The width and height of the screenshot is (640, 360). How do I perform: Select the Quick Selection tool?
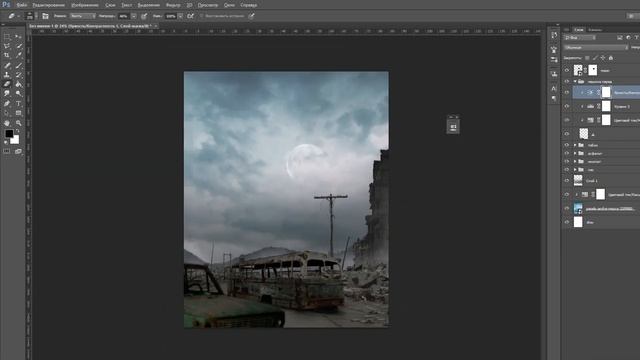point(18,46)
